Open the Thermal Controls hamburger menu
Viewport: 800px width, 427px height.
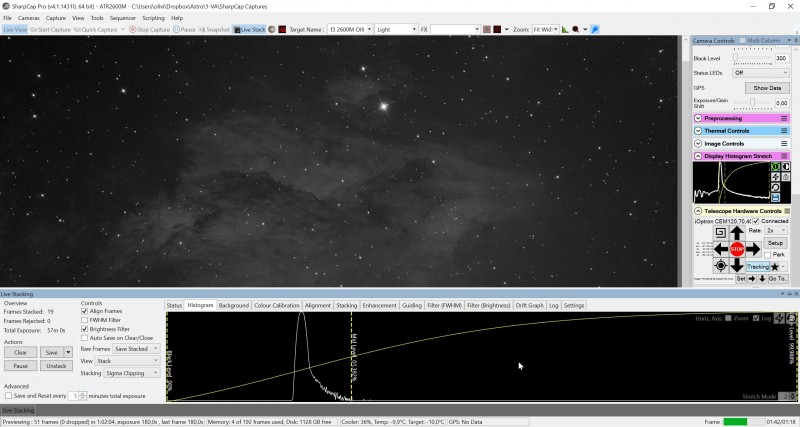784,131
